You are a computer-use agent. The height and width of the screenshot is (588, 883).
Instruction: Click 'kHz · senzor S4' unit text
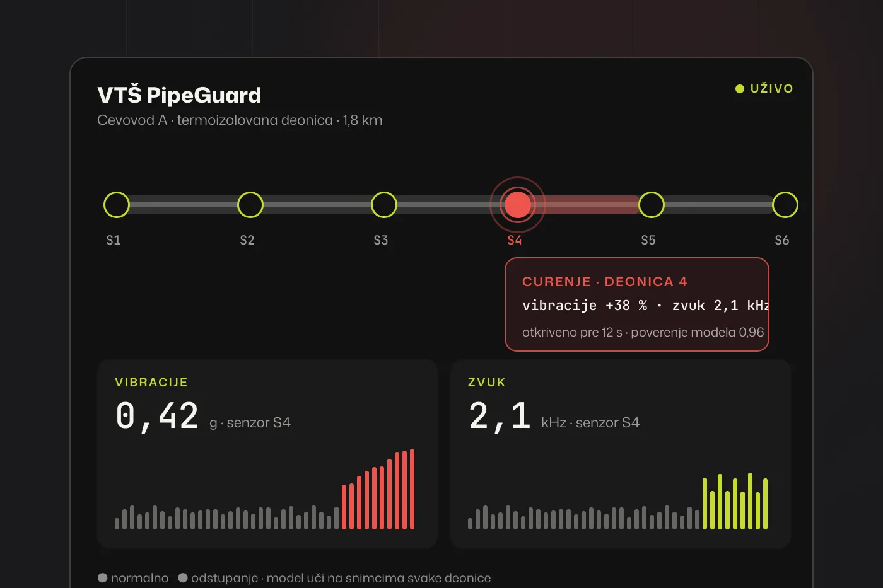tap(590, 423)
